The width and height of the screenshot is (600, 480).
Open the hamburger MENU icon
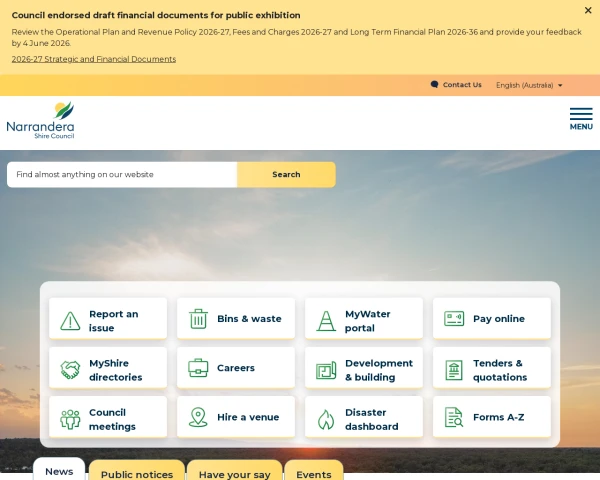coord(581,114)
